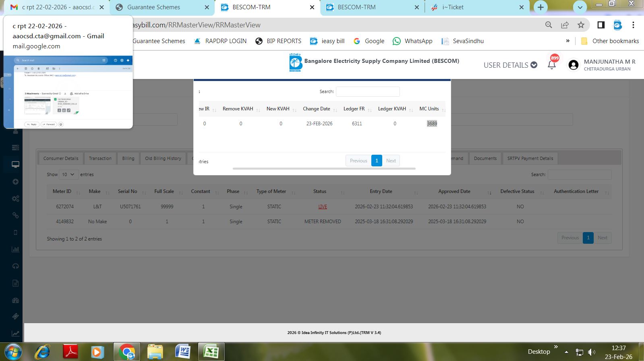Click the chain link sidebar icon

(x=15, y=215)
